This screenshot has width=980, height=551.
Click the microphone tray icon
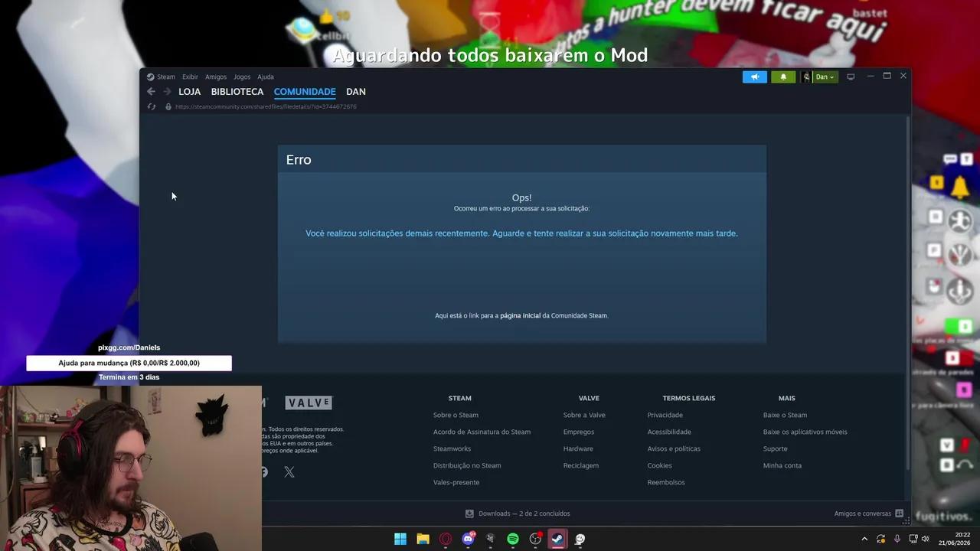tap(897, 539)
